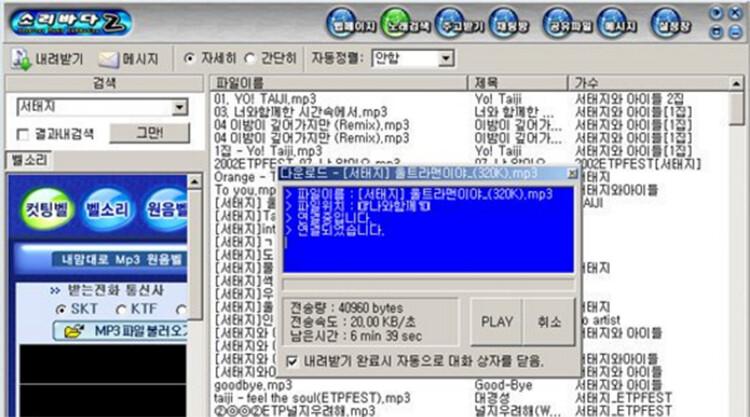Select file 1집 - Yo! Taiji.mp3
The width and height of the screenshot is (750, 417).
point(268,151)
